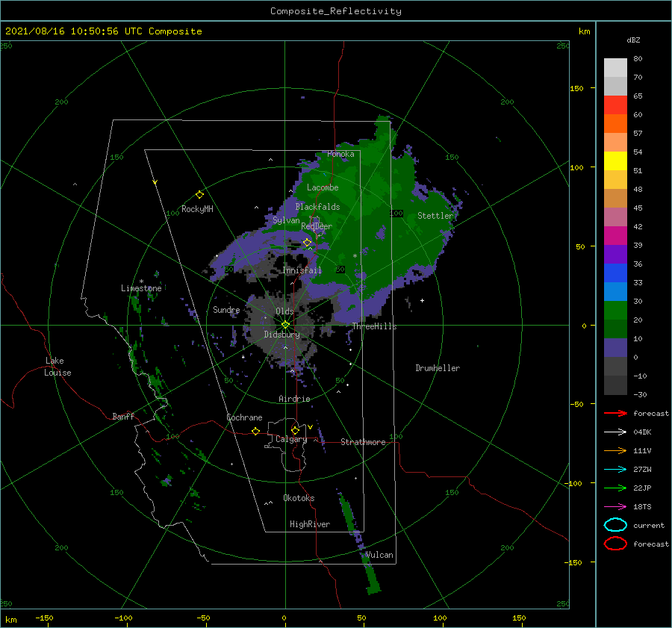Viewport: 672px width, 628px height.
Task: Click the purple 39-36 dBZ swatch
Action: [615, 254]
